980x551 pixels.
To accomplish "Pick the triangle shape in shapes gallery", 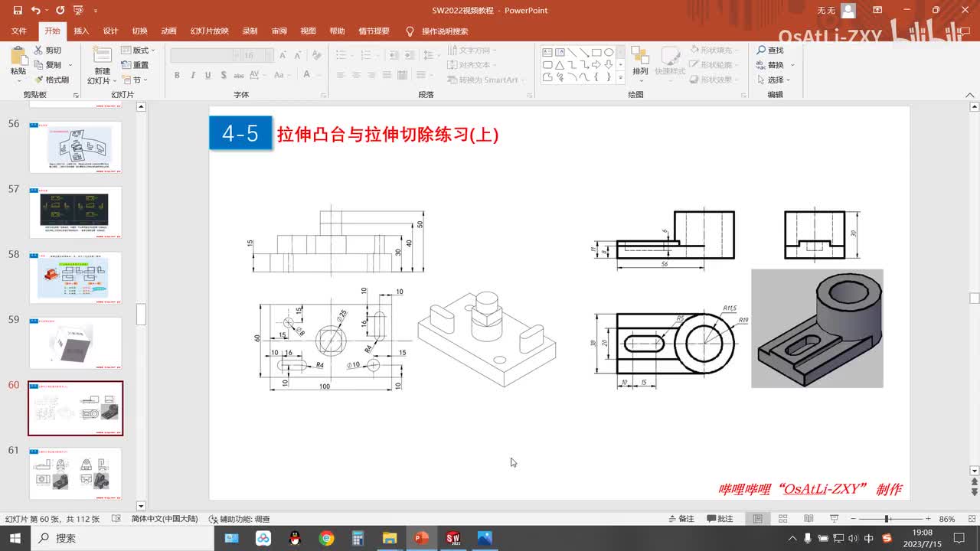I will (560, 65).
